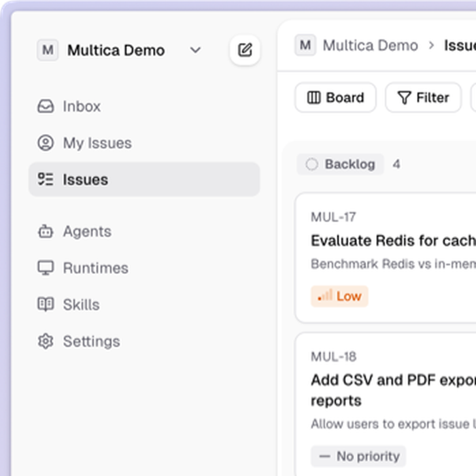476x476 pixels.
Task: Click the Agents robot icon
Action: point(46,231)
